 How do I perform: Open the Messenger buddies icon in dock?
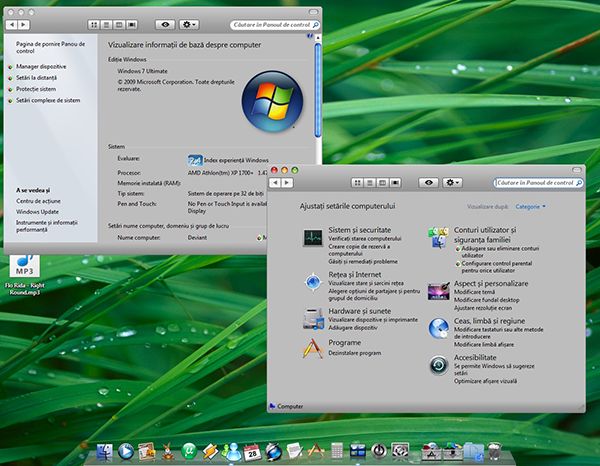tap(232, 452)
